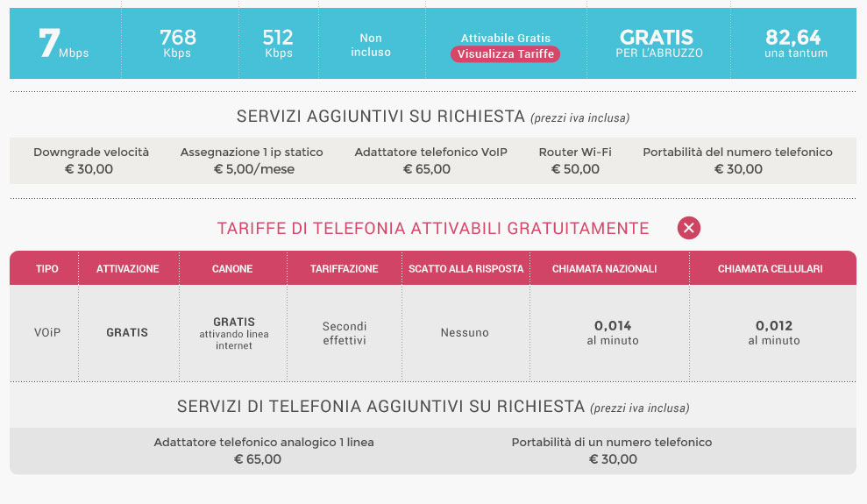This screenshot has width=867, height=504.
Task: Select the GRATIS PER L'ABRUZZO cell
Action: coord(658,43)
